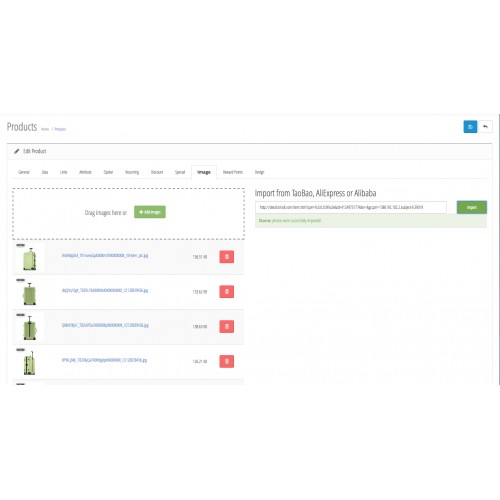This screenshot has height=500, width=500.
Task: Click the pencil Edit Product icon
Action: pos(17,151)
